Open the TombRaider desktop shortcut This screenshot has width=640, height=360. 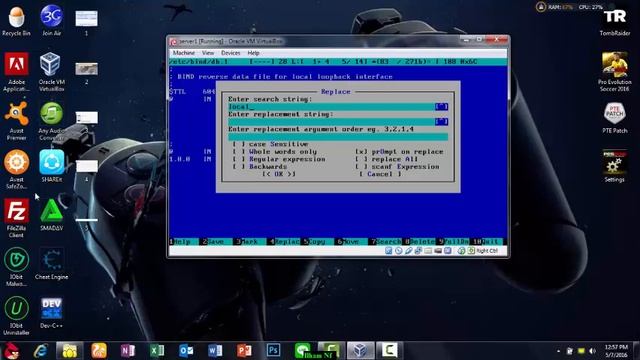[615, 22]
